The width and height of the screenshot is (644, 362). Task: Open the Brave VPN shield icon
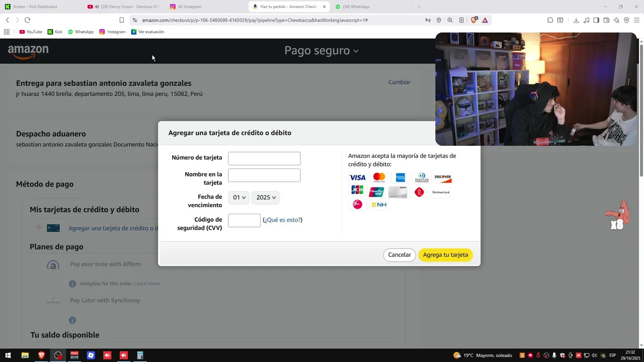[626, 20]
